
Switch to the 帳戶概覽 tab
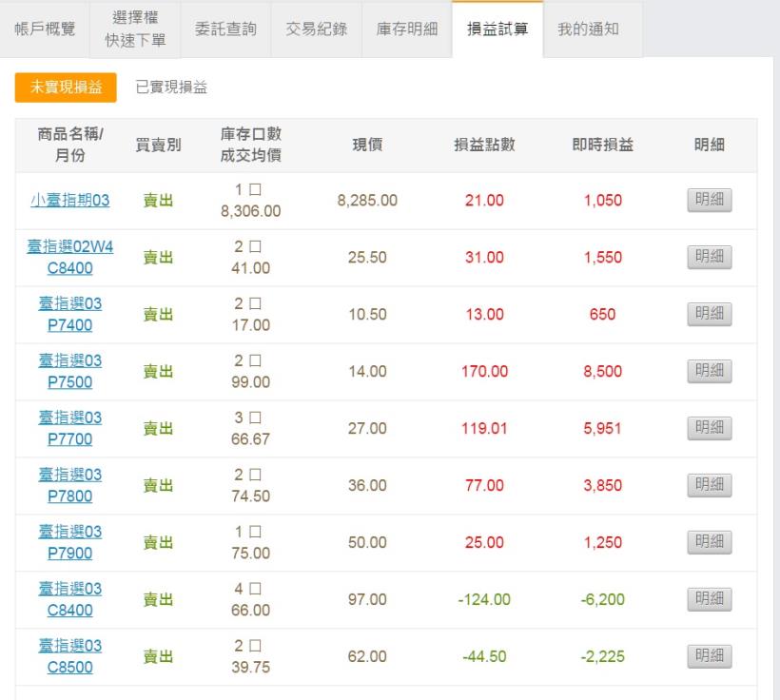pyautogui.click(x=45, y=29)
